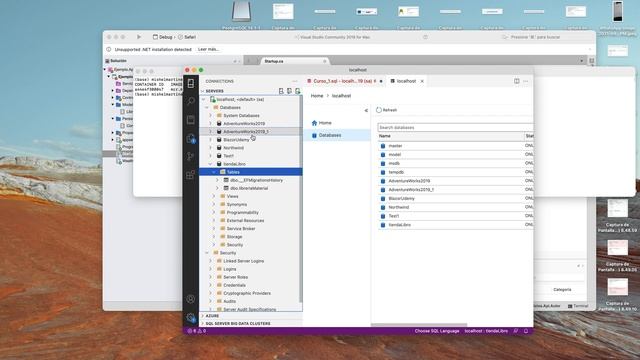Select Server Roles folder in tree
The width and height of the screenshot is (640, 360).
click(x=236, y=277)
